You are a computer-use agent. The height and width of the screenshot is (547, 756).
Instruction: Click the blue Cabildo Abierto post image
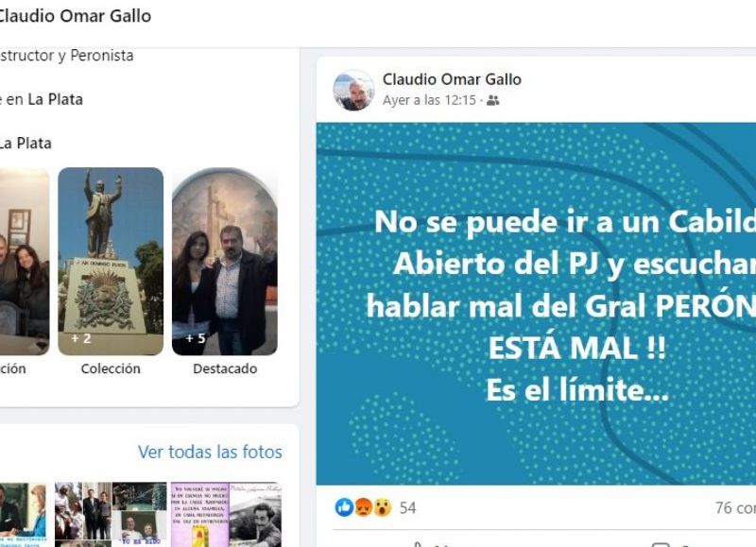click(536, 303)
